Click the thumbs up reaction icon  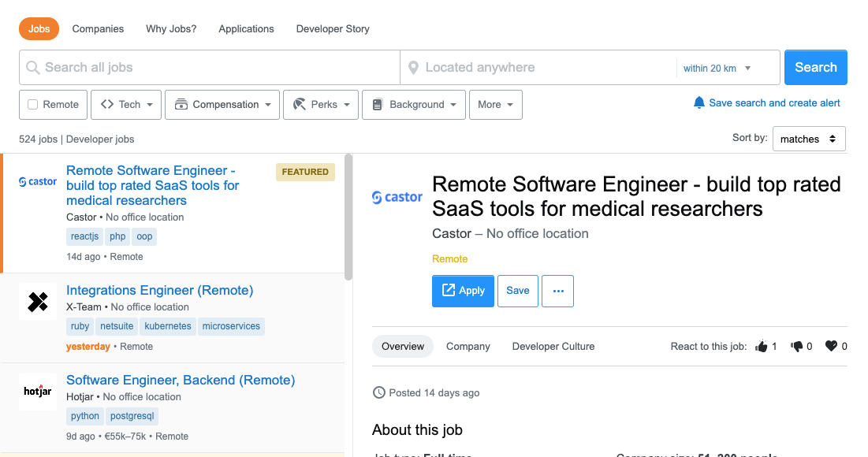(x=761, y=347)
